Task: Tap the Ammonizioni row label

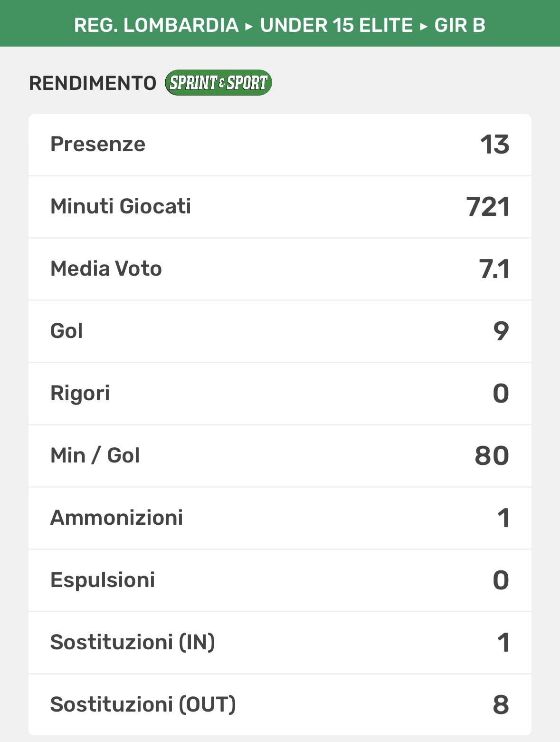Action: tap(116, 518)
